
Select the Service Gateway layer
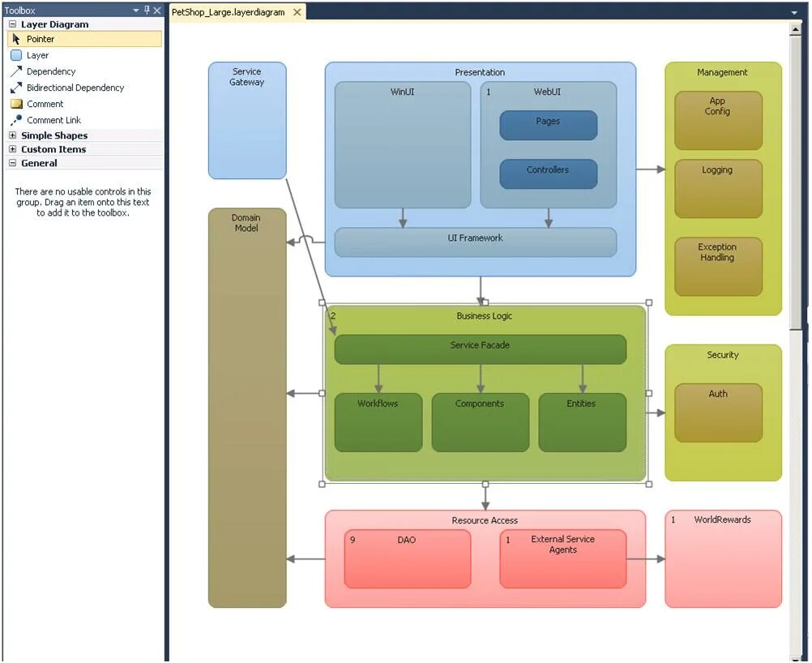(247, 121)
